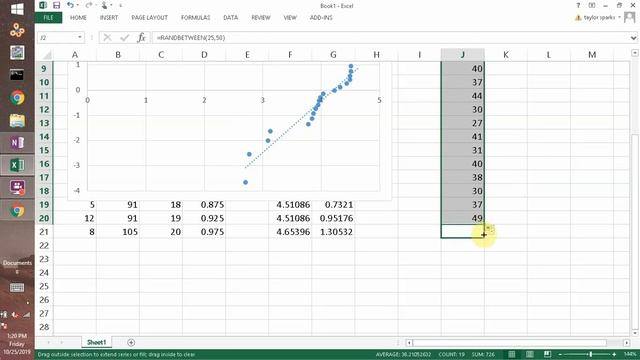
Task: Switch to Normal view in status bar
Action: pyautogui.click(x=511, y=354)
